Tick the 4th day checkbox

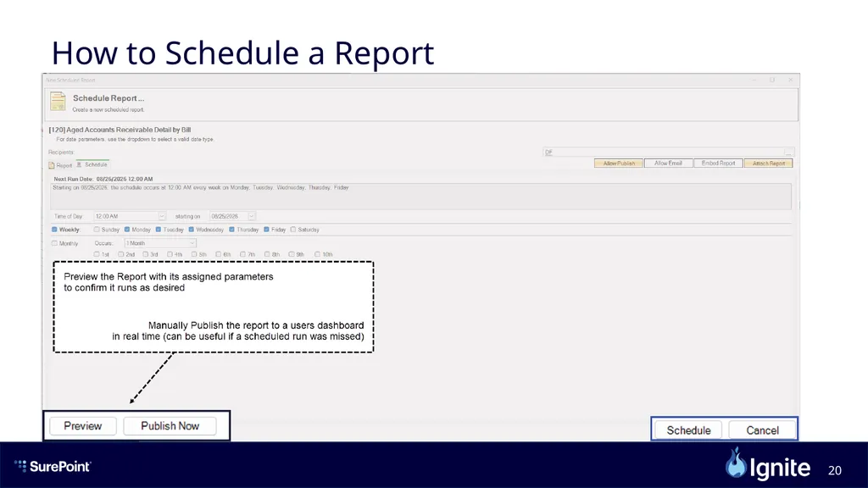point(170,254)
